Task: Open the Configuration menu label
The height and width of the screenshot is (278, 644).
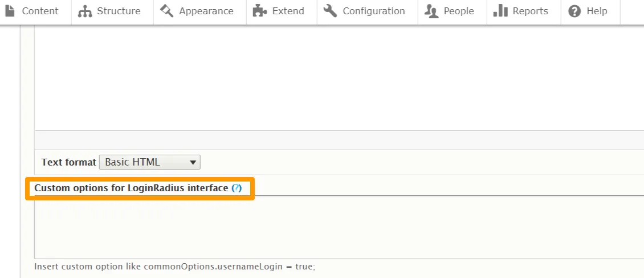Action: 373,11
